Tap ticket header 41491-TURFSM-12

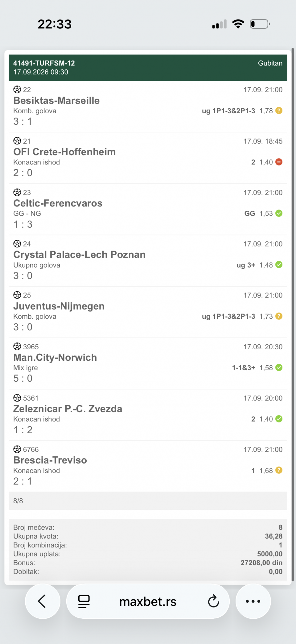44,63
